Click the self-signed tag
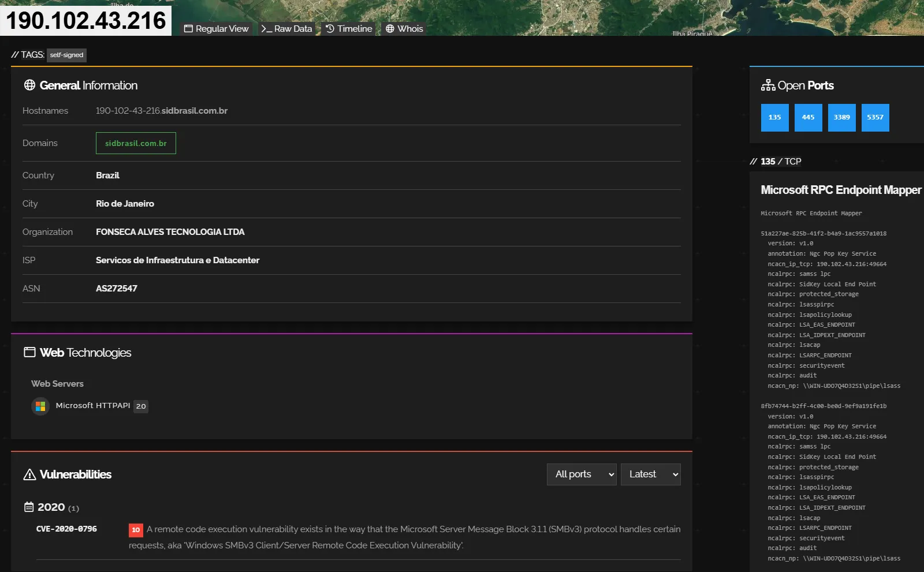The image size is (924, 572). (66, 55)
